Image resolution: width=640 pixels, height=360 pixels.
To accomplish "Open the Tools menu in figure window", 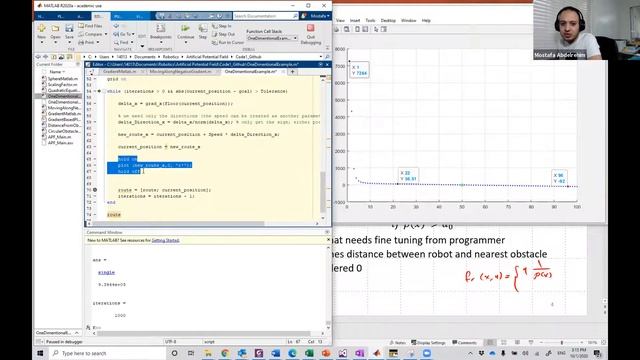I will (370, 20).
